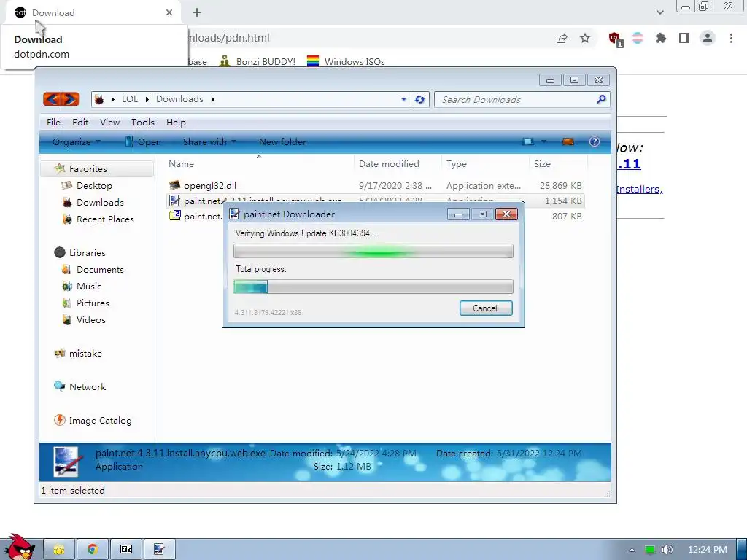Bookmark the page with the star icon
This screenshot has width=747, height=560.
click(585, 38)
